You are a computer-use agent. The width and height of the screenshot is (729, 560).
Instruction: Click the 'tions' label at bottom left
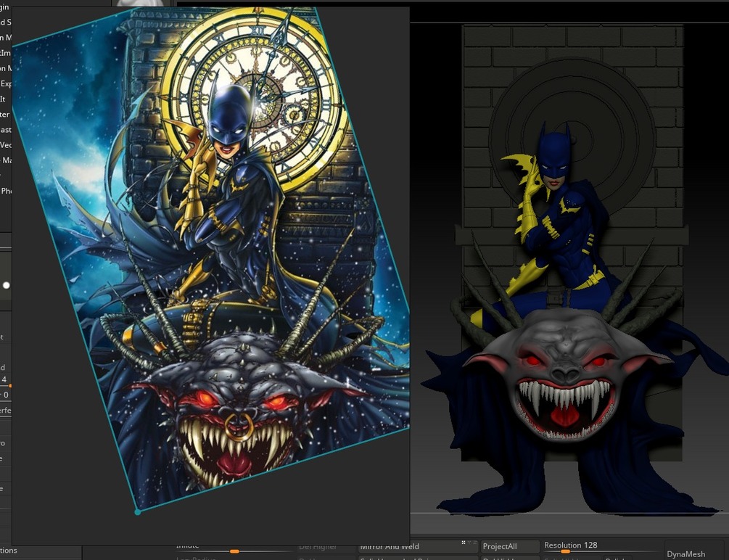pos(9,551)
